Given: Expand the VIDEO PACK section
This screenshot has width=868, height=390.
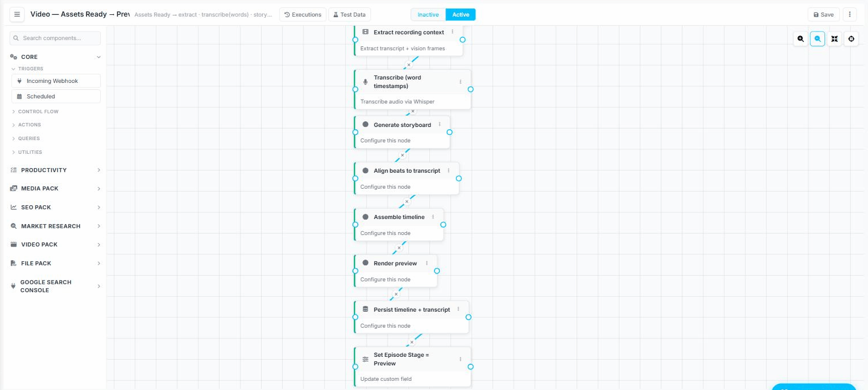Looking at the screenshot, I should click(55, 245).
